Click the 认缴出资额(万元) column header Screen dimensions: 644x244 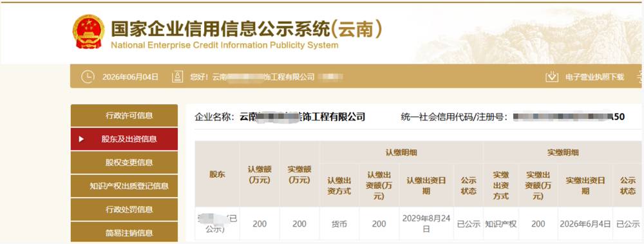pos(379,185)
